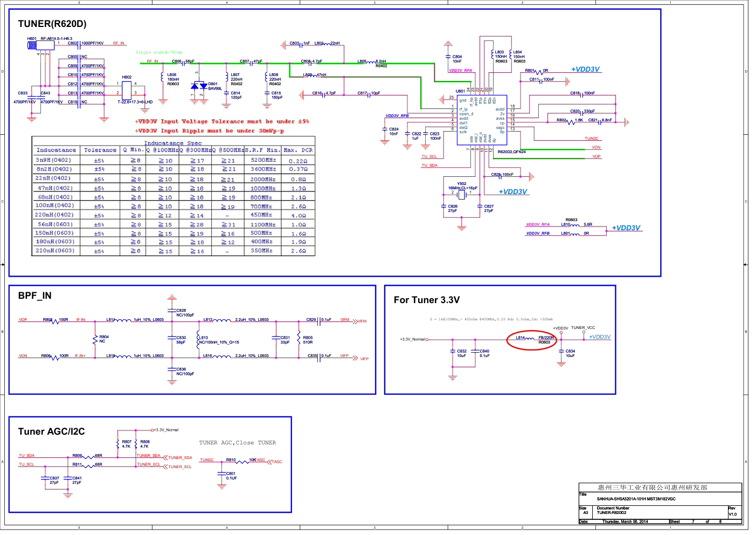This screenshot has height=535, width=756.
Task: Click the BPF_IN block heading
Action: pyautogui.click(x=35, y=296)
